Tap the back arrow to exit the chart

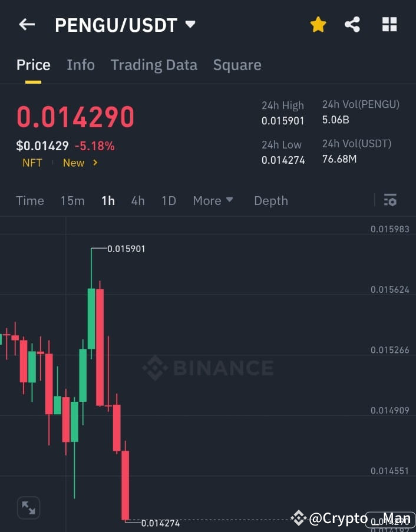[26, 24]
